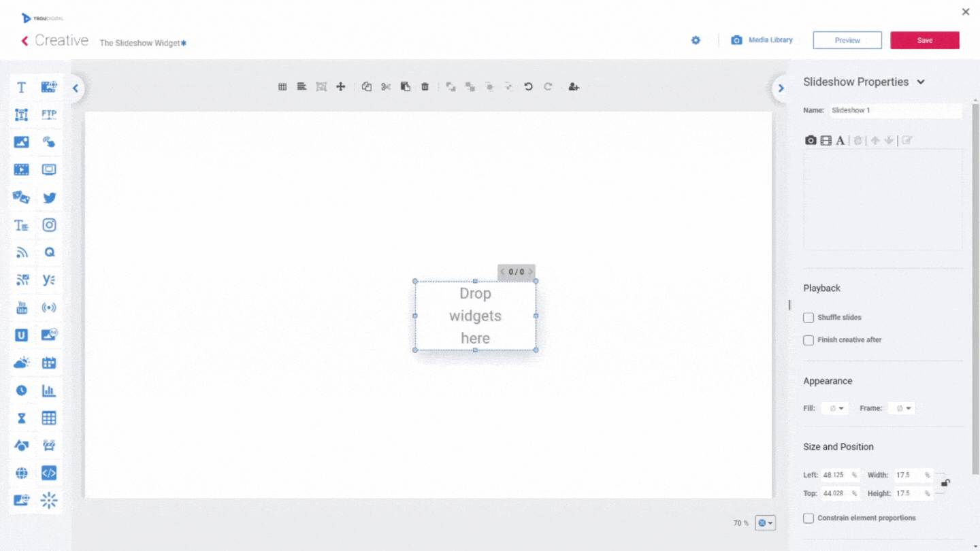Collapse Slideshow Properties panel
980x551 pixels.
[921, 81]
